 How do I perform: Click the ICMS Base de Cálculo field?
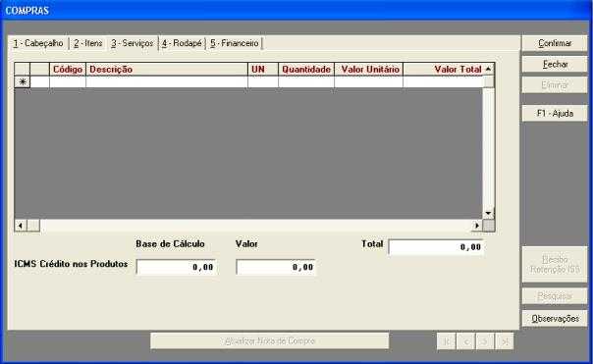tap(177, 267)
